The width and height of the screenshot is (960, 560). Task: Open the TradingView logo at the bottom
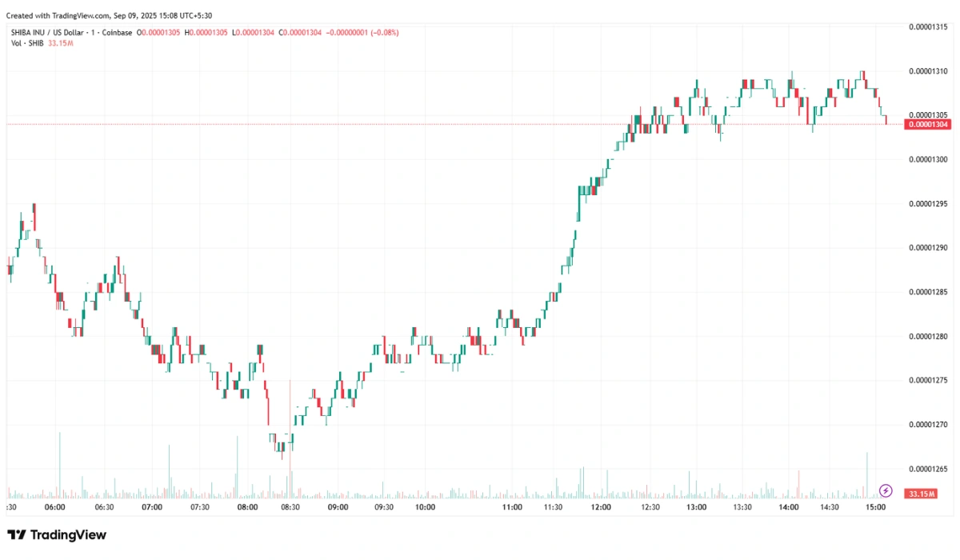click(x=57, y=535)
